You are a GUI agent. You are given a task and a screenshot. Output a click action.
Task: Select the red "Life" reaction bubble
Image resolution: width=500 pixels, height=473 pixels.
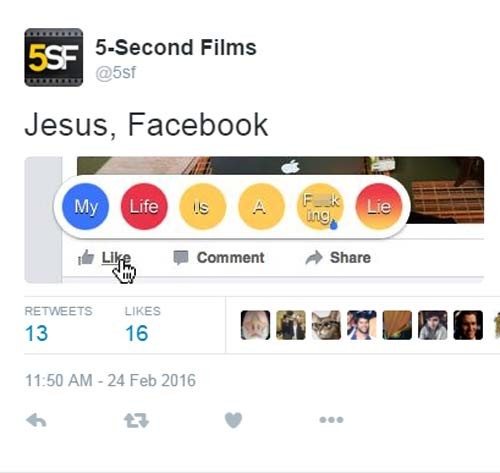pyautogui.click(x=144, y=206)
